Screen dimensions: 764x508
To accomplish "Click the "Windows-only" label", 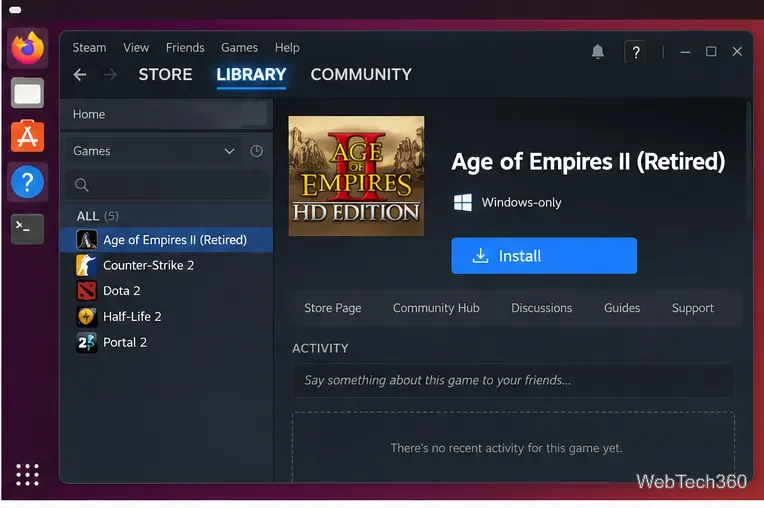I will point(521,202).
